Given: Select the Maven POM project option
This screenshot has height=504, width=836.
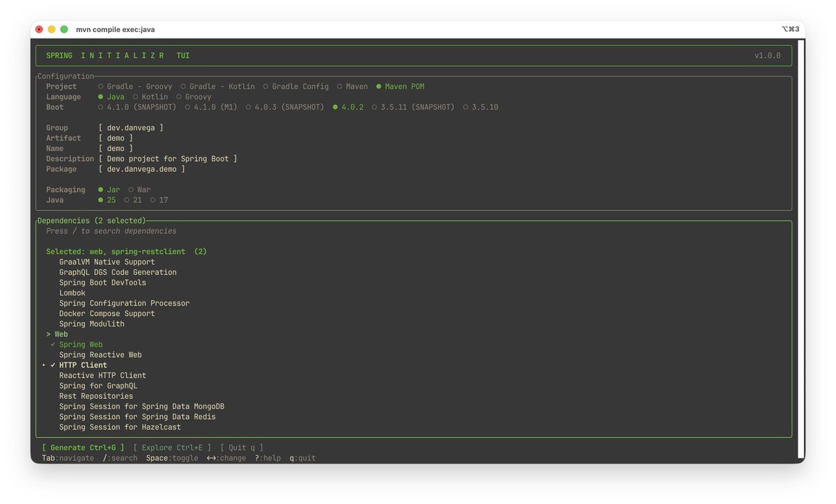Looking at the screenshot, I should [400, 86].
